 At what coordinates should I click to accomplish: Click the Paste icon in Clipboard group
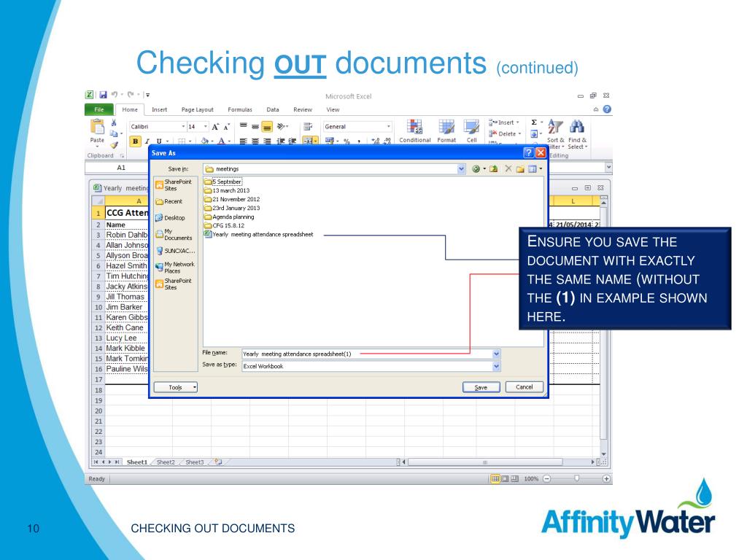point(97,127)
